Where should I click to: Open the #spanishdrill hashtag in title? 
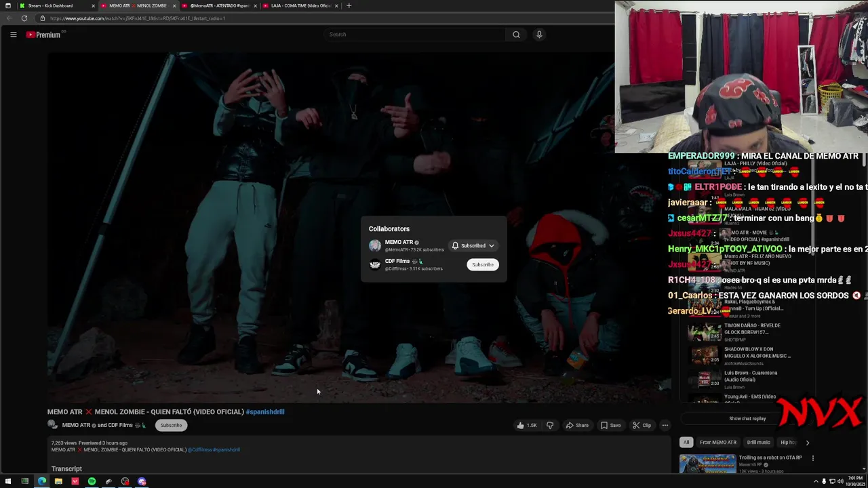coord(265,411)
